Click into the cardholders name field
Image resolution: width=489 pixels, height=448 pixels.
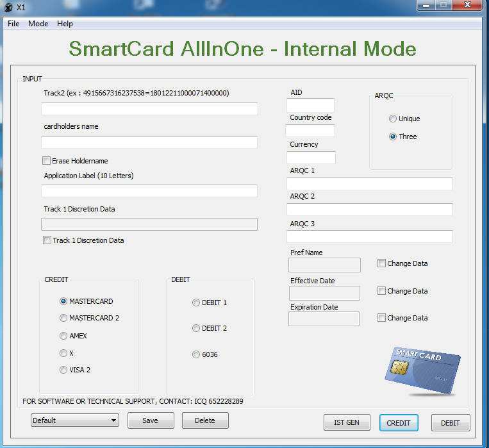click(149, 142)
